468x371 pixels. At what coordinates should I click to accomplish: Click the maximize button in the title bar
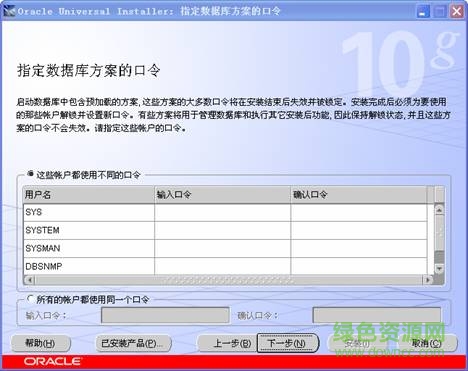[x=440, y=12]
